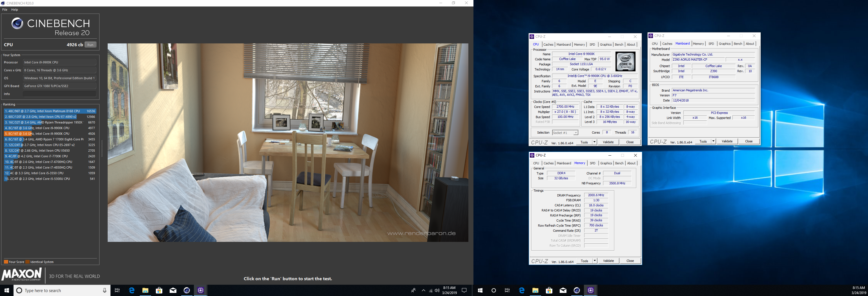Open Mainboard tab in CPU-Z Memory window
Viewport: 868px width, 296px height.
pos(564,163)
